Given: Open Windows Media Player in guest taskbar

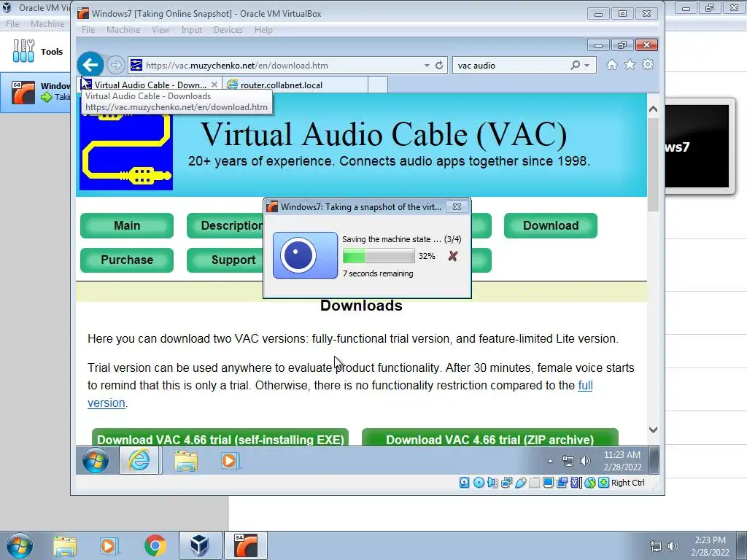Looking at the screenshot, I should 230,461.
